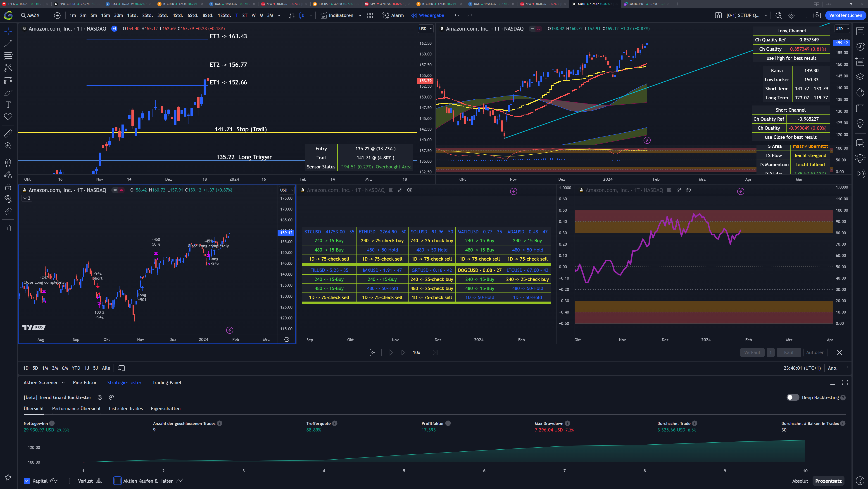This screenshot has height=489, width=868.
Task: Select the text annotation tool
Action: click(8, 105)
